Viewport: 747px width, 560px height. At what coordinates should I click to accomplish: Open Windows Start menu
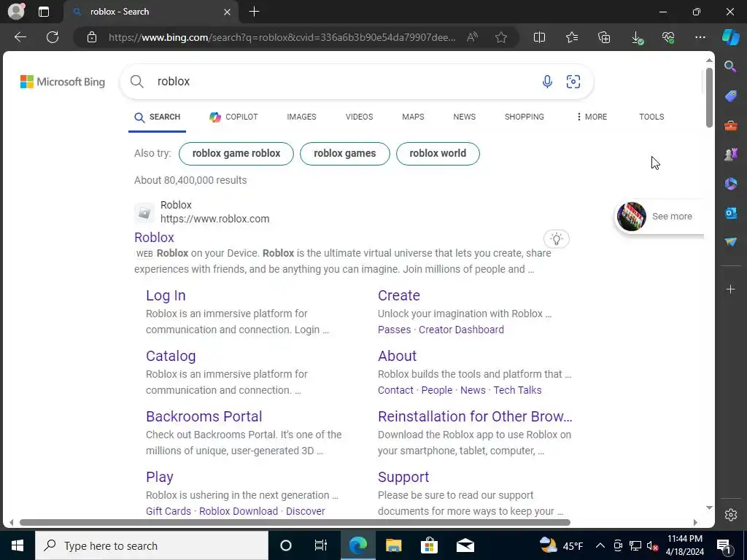coord(18,545)
